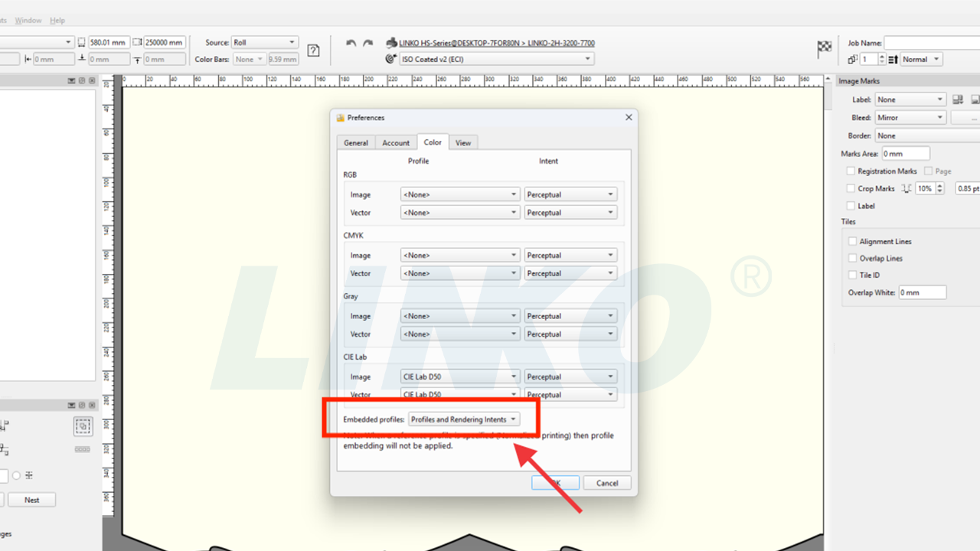Image resolution: width=980 pixels, height=551 pixels.
Task: Click the Marks Area 0 mm field
Action: pos(905,154)
